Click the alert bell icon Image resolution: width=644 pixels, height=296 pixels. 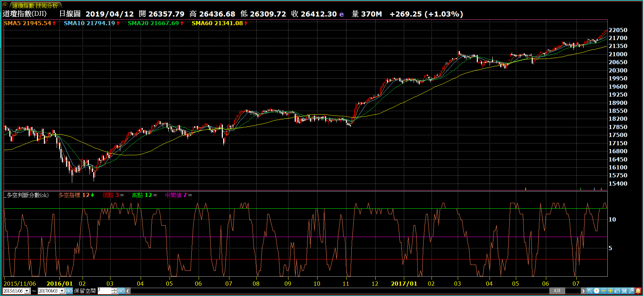(638, 291)
